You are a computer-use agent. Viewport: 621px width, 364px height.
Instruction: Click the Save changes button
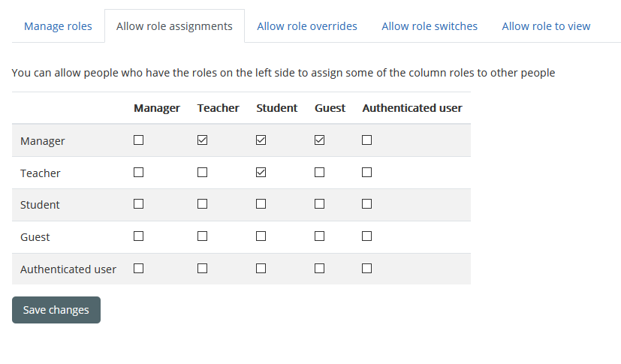(x=56, y=310)
